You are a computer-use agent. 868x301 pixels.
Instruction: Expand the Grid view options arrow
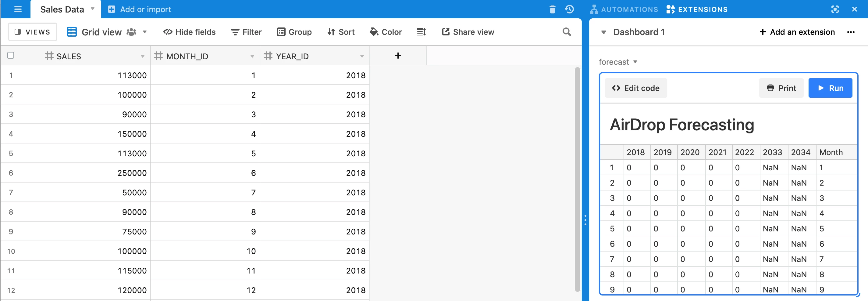click(x=145, y=32)
